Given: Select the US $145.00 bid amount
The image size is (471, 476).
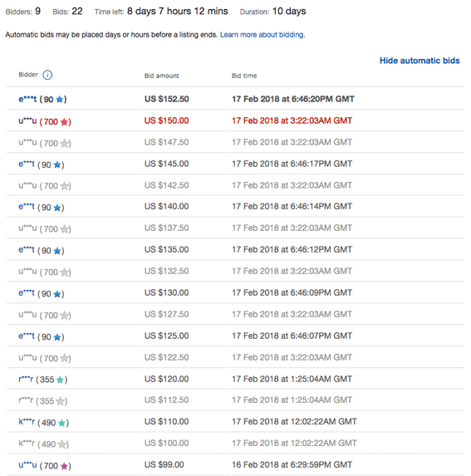Looking at the screenshot, I should 167,164.
